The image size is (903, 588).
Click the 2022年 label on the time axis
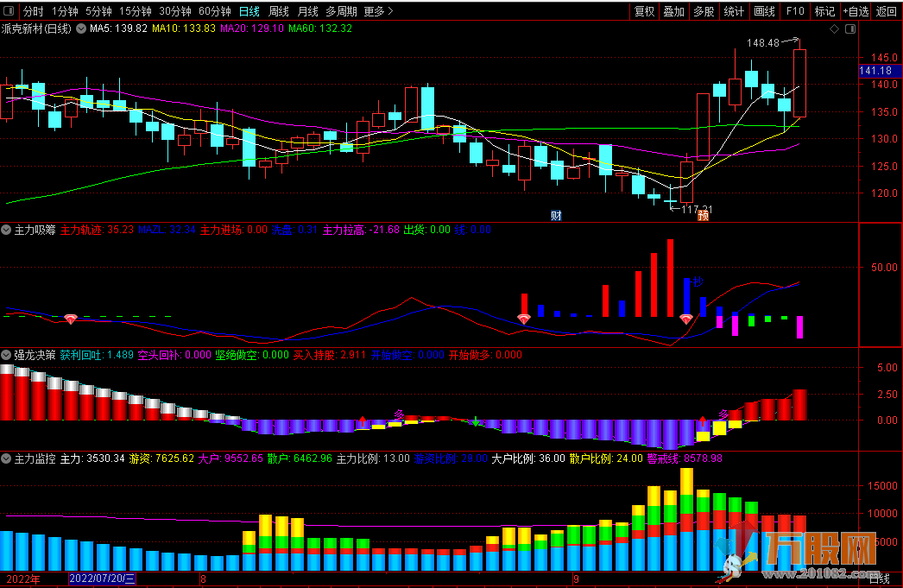click(23, 579)
